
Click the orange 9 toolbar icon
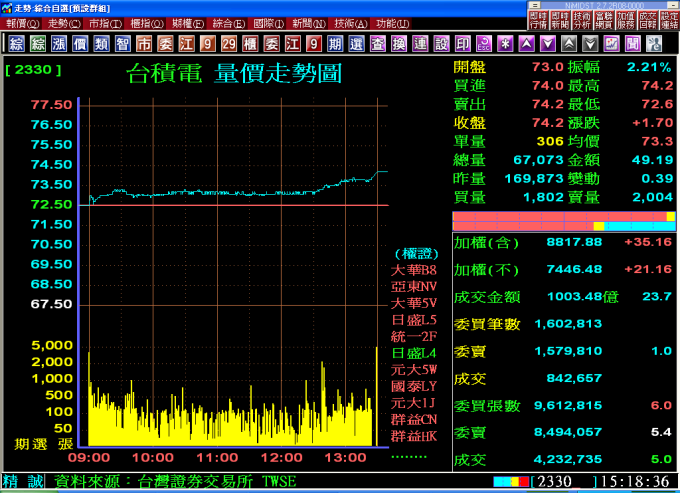pyautogui.click(x=208, y=43)
